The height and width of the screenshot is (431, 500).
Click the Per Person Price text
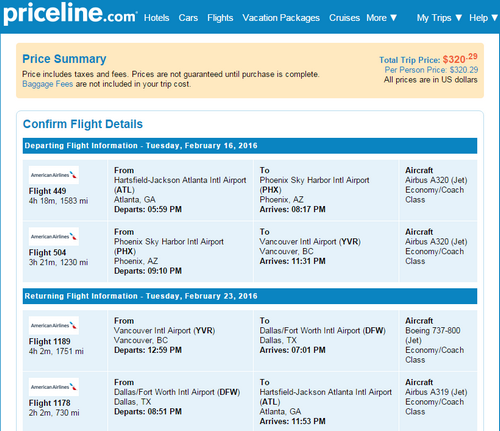click(x=431, y=70)
